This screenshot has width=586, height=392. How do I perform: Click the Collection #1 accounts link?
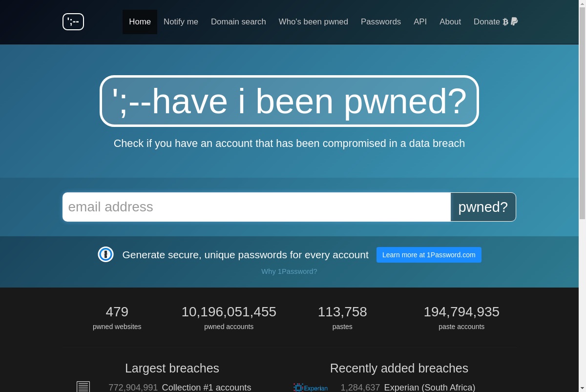pyautogui.click(x=207, y=387)
